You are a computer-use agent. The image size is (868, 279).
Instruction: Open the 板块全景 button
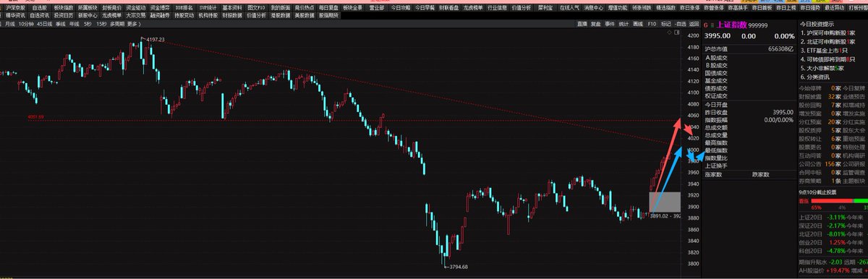pyautogui.click(x=352, y=7)
